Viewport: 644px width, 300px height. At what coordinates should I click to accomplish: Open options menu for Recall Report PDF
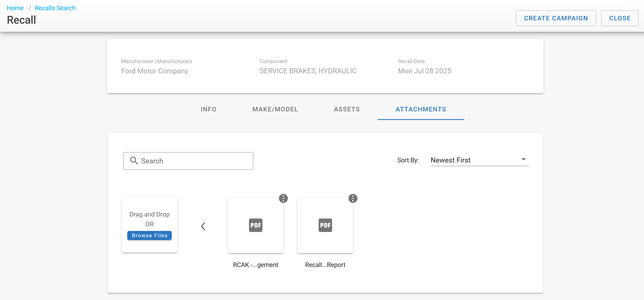coord(353,199)
